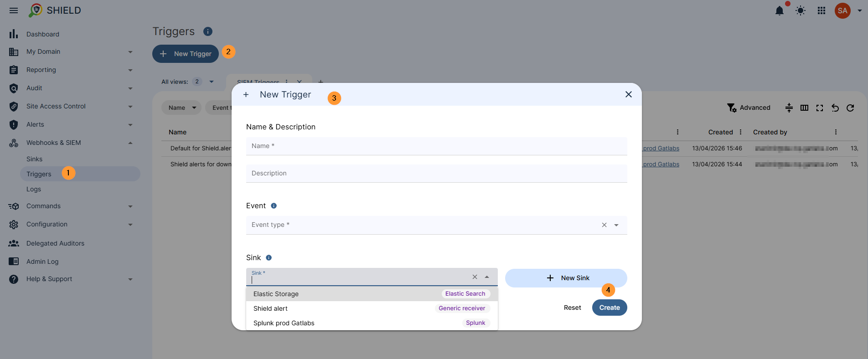This screenshot has width=868, height=359.
Task: Sort by Created column header
Action: click(x=720, y=132)
